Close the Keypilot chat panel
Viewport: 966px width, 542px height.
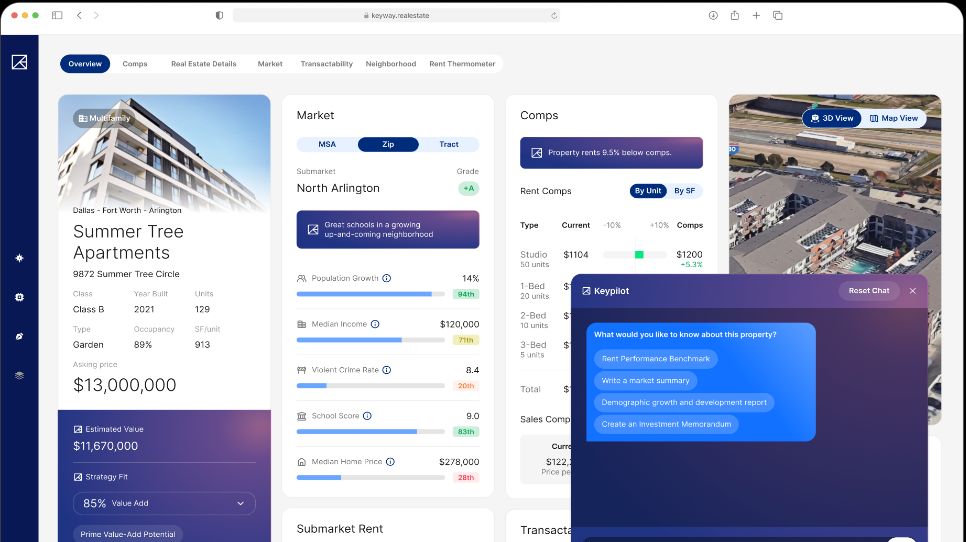(912, 291)
